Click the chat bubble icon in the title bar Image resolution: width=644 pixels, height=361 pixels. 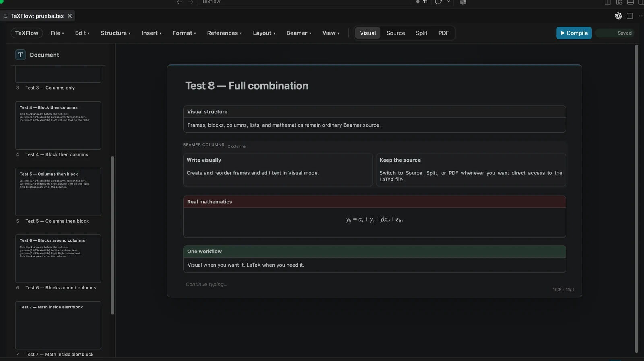tap(438, 2)
